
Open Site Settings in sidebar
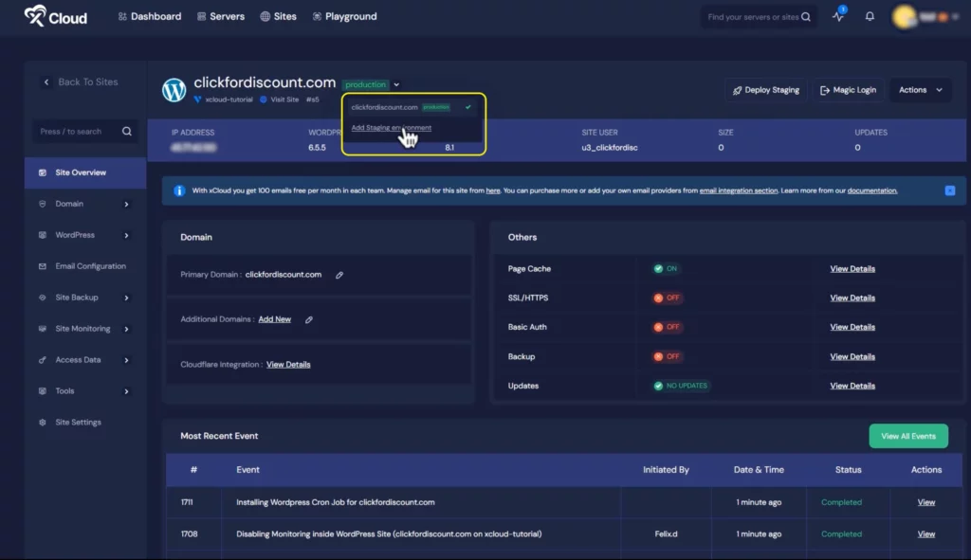pyautogui.click(x=85, y=422)
